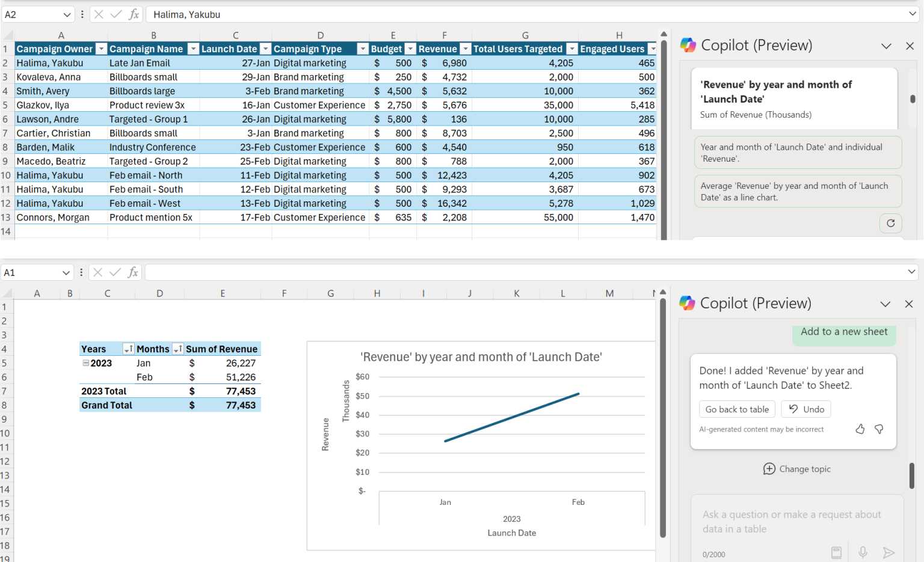Open the Months sort dropdown in pivot table

(178, 349)
